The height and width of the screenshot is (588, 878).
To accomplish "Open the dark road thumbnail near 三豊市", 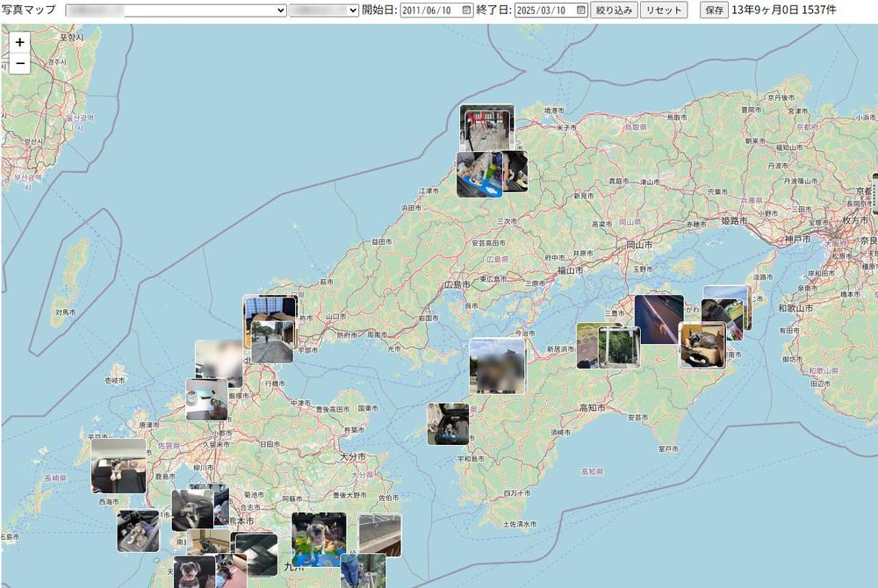I will click(659, 319).
